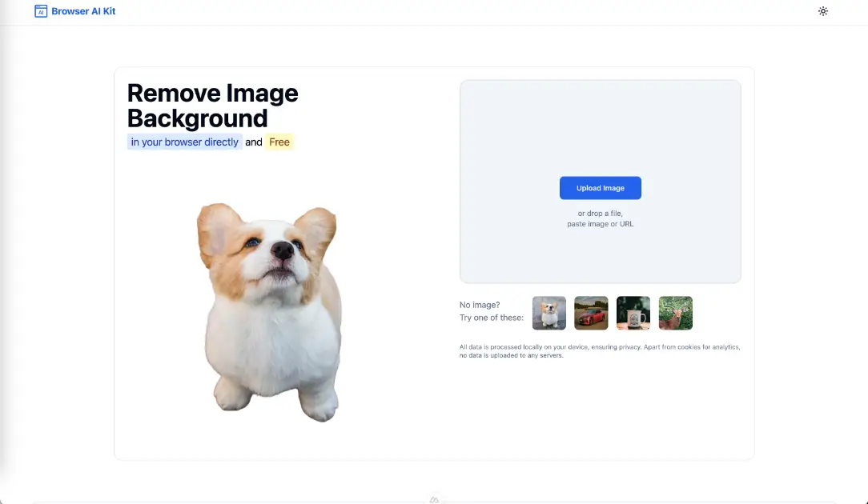Click the AI logo icon in the header

[41, 11]
